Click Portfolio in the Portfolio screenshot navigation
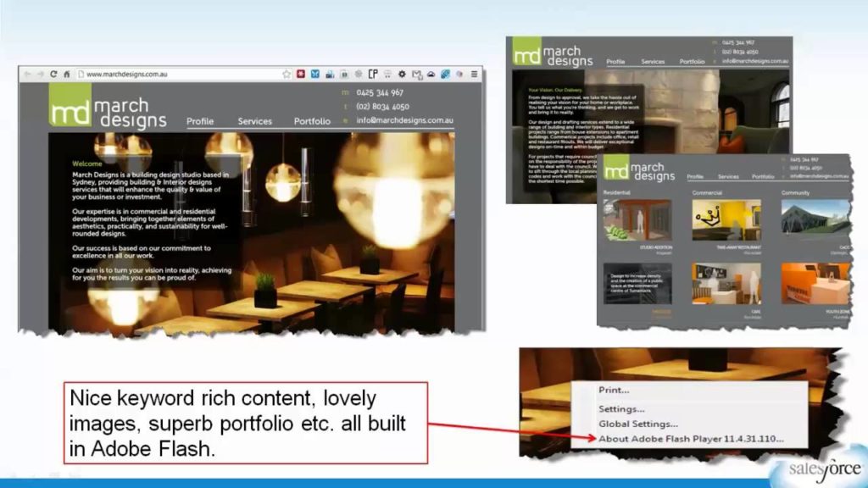Screen dimensions: 868x488 [763, 176]
